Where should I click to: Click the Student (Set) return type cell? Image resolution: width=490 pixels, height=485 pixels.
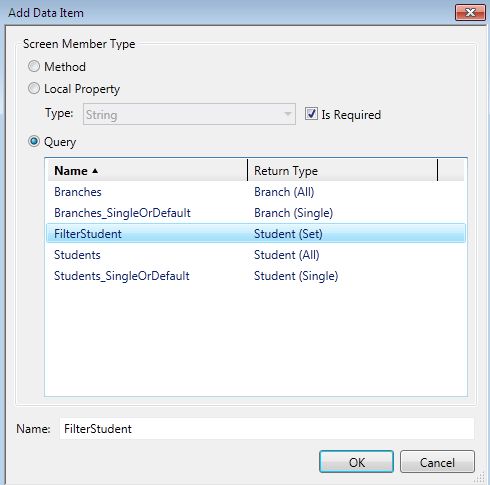288,234
